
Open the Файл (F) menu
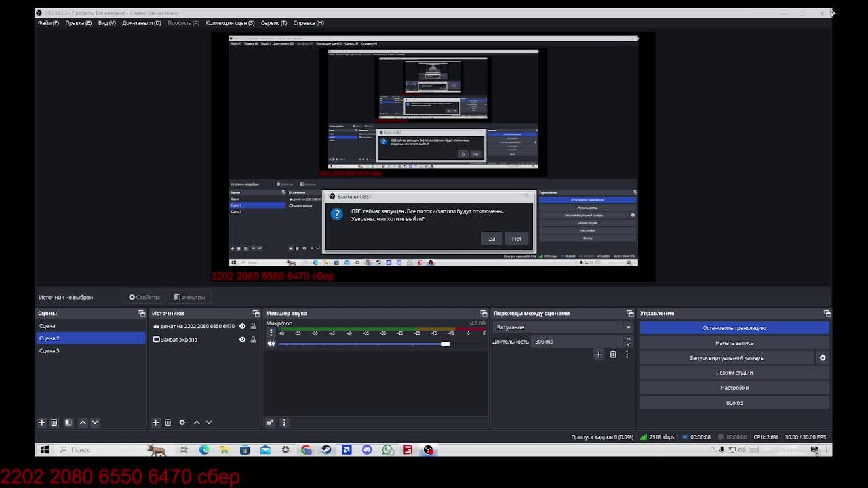48,23
